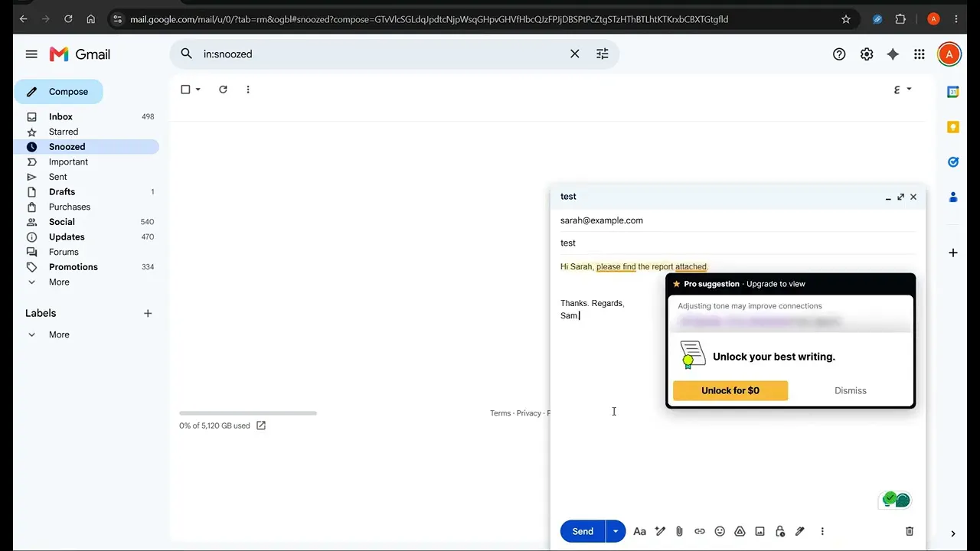Insert link icon in compose toolbar
The image size is (980, 551).
tap(700, 531)
